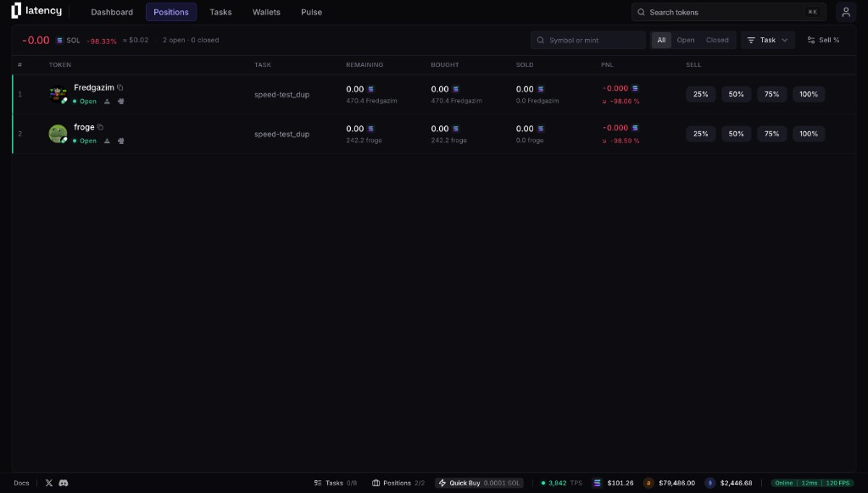The width and height of the screenshot is (868, 493).
Task: Click the $2,446.68 Ethereum price
Action: (736, 483)
